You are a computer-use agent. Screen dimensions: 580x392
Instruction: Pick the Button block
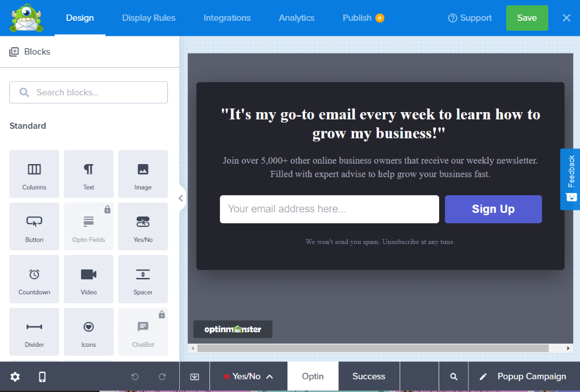tap(34, 226)
